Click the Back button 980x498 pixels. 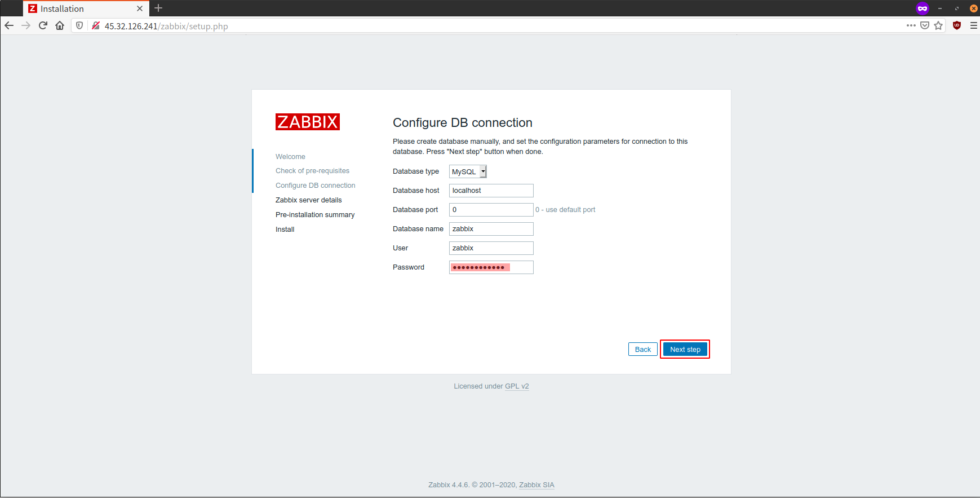click(643, 349)
